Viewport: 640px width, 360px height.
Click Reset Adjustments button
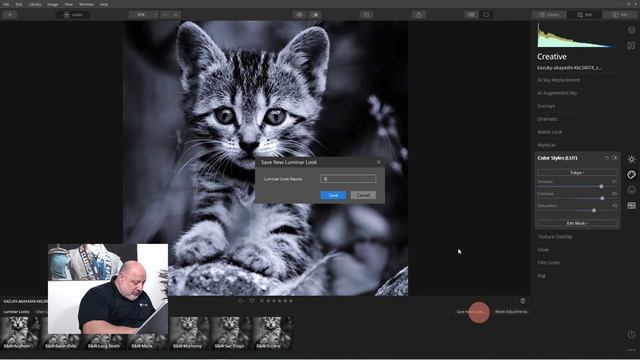click(511, 312)
